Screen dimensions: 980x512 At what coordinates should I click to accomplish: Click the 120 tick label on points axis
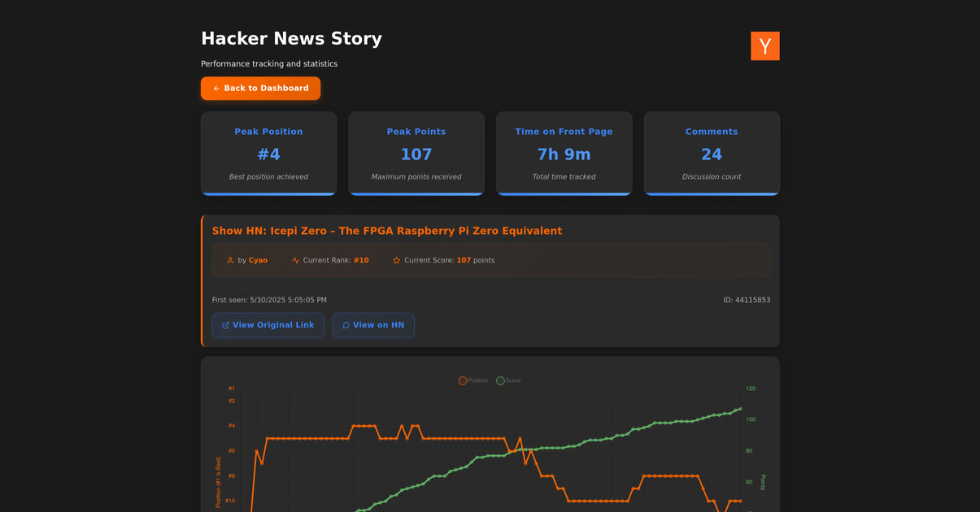751,388
